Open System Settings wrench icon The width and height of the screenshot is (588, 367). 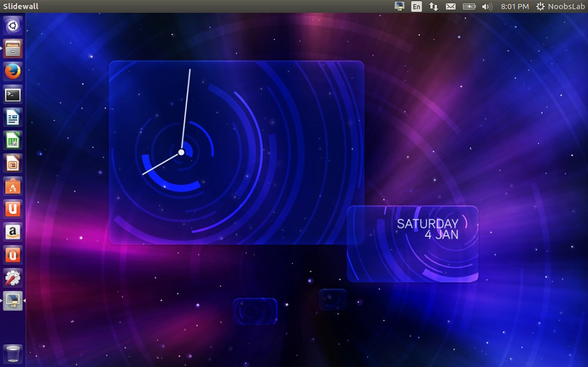coord(13,278)
